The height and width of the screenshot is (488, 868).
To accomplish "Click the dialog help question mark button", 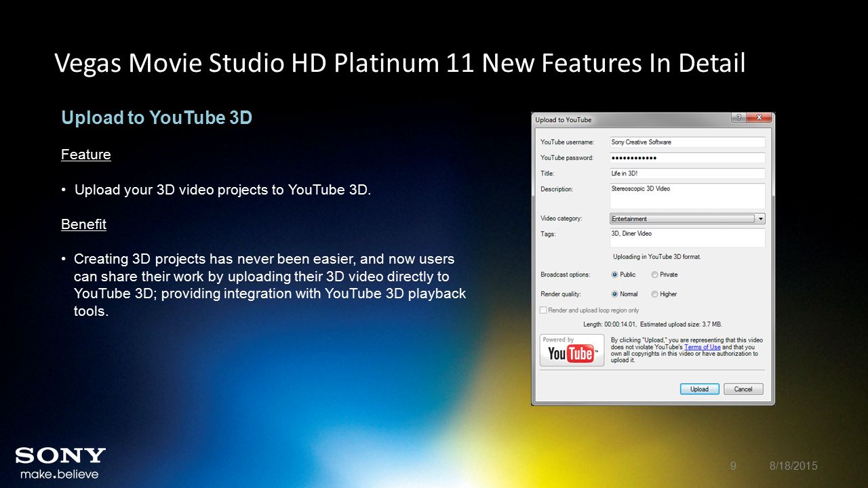I will tap(738, 118).
